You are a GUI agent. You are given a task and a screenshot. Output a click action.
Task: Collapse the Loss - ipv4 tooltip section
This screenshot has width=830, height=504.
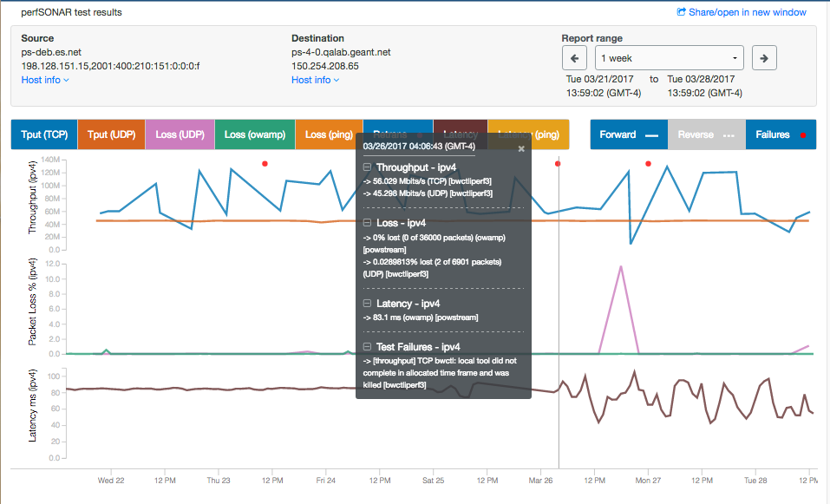367,223
